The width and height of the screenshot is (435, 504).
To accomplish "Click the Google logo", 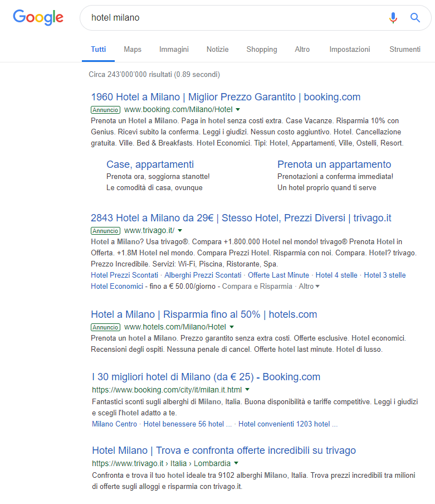I will coord(38,17).
